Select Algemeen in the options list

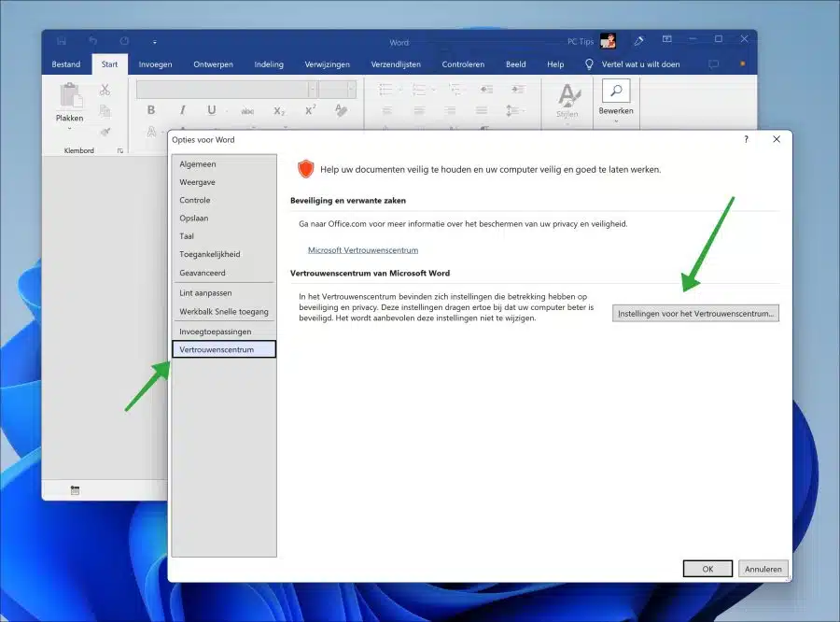coord(224,164)
